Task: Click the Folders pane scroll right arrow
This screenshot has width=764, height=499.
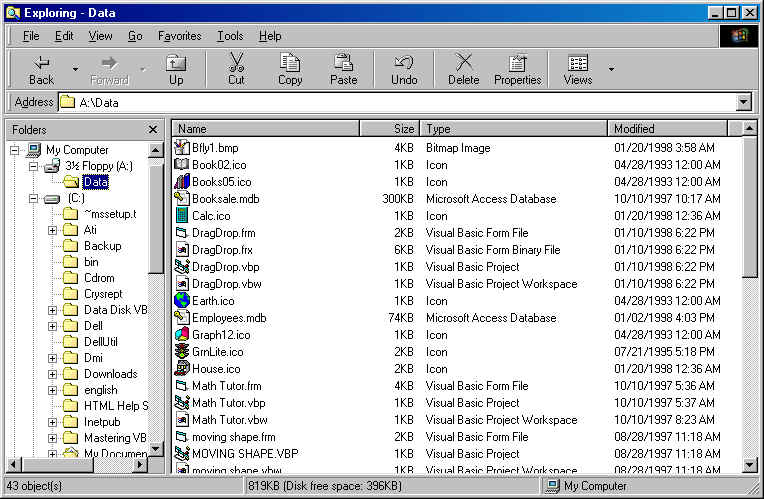Action: click(x=140, y=465)
